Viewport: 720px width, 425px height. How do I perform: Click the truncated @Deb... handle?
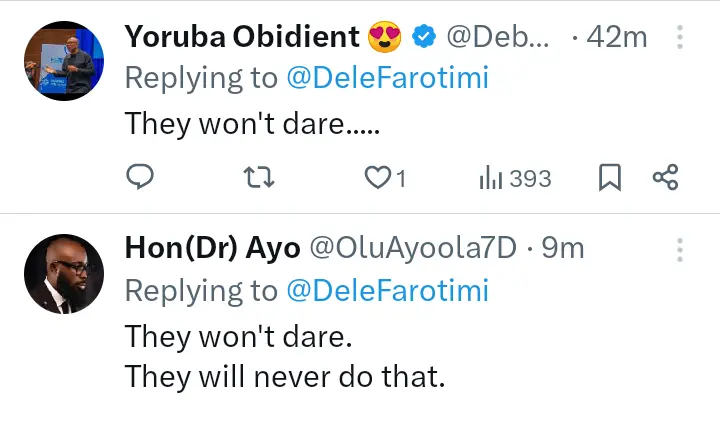point(497,38)
